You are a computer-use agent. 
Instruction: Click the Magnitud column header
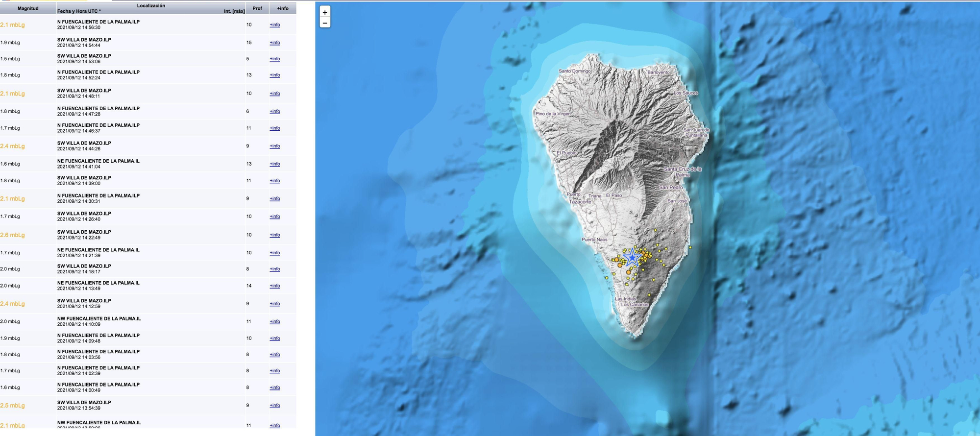[28, 8]
